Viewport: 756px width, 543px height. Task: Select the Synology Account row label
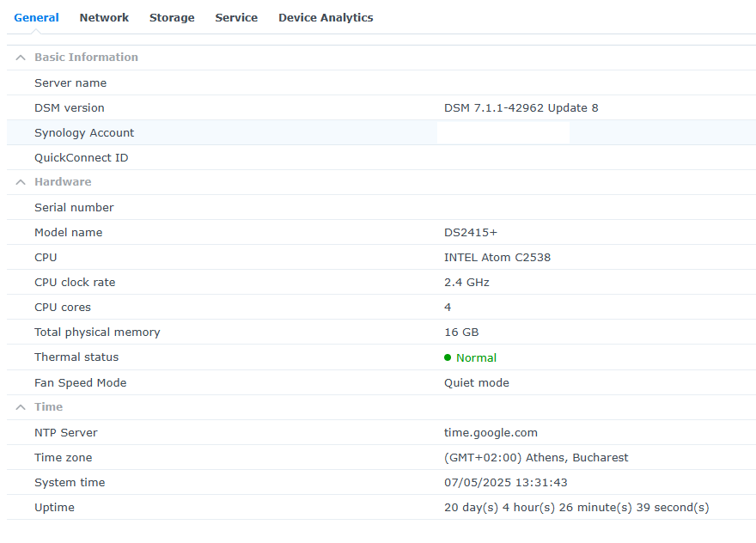[x=84, y=132]
